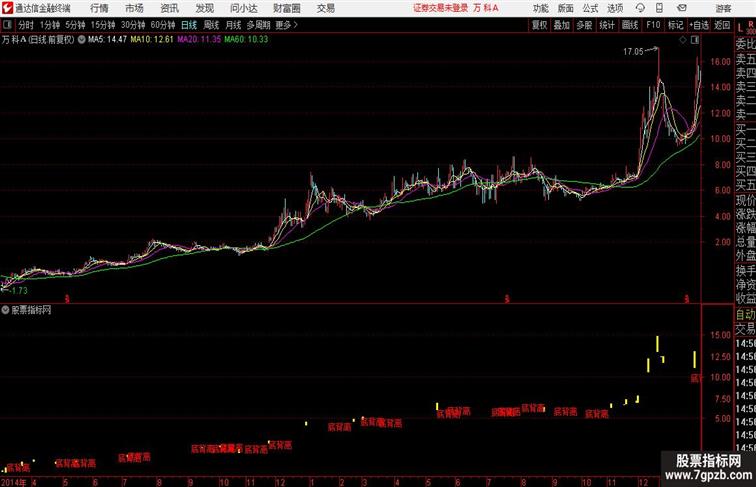Expand the 更多 periods dropdown
The height and width of the screenshot is (487, 756).
(286, 25)
